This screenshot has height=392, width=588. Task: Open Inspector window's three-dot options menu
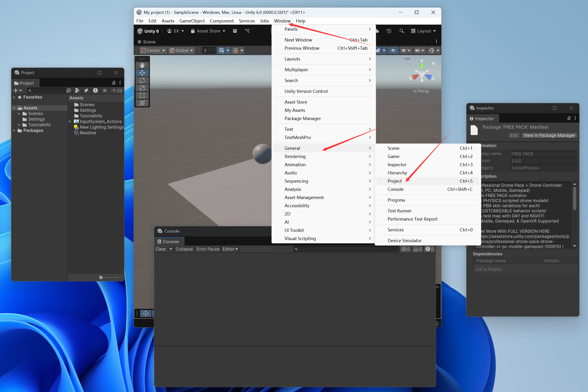575,118
